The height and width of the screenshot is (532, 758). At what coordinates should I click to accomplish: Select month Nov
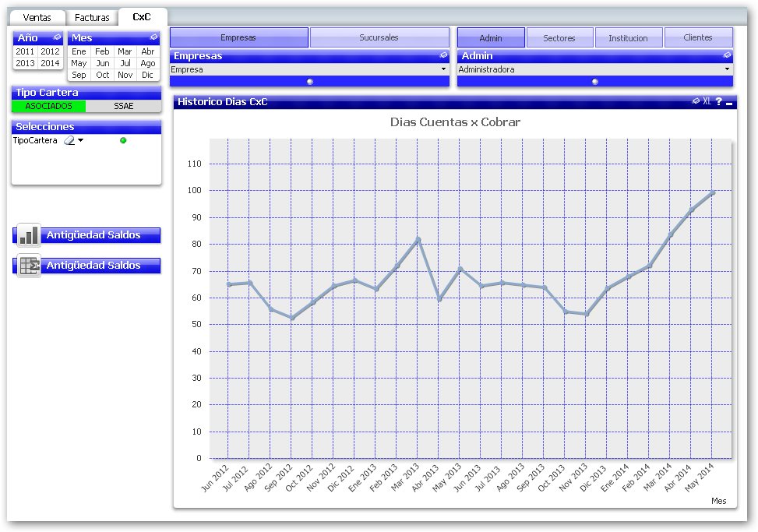point(125,75)
